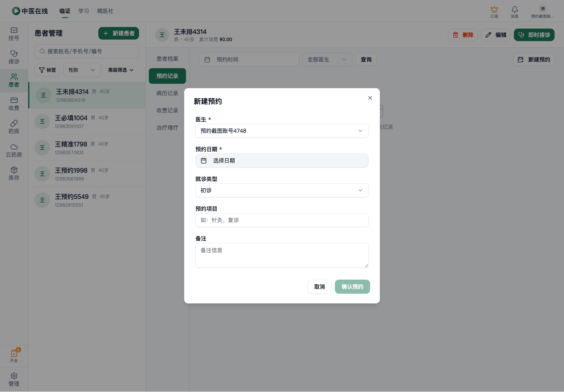The width and height of the screenshot is (564, 392).
Task: Click the 新建预约 button in background page
Action: pos(534,60)
